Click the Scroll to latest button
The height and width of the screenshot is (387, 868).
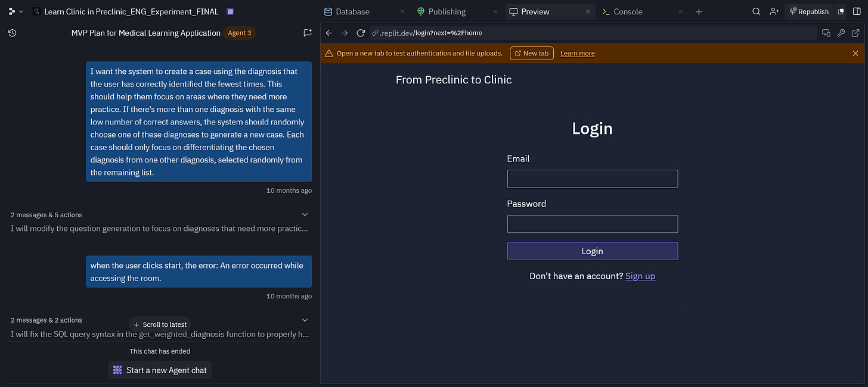tap(160, 324)
